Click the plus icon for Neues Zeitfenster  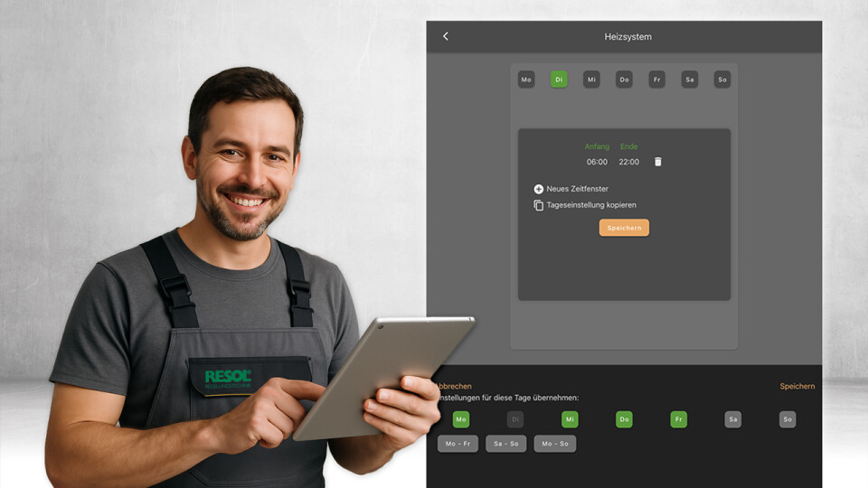539,189
